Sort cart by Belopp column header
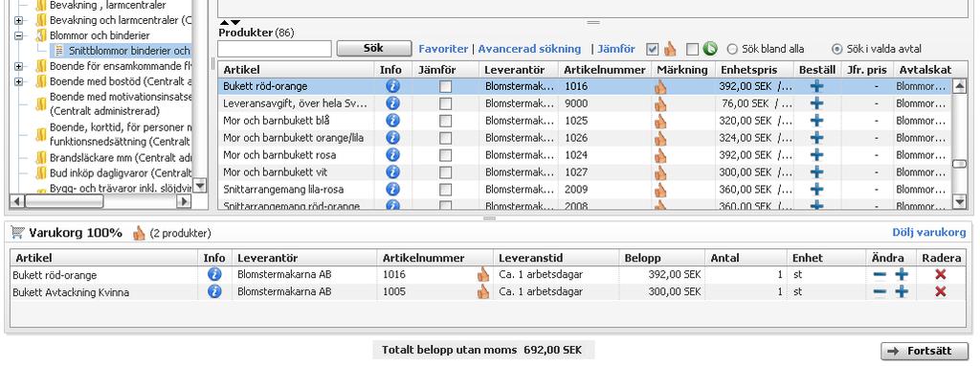 pos(662,258)
